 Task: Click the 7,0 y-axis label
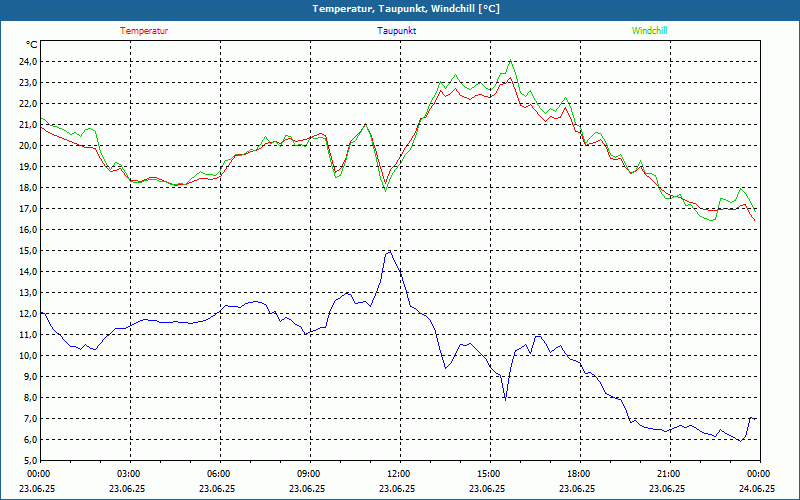(x=31, y=418)
